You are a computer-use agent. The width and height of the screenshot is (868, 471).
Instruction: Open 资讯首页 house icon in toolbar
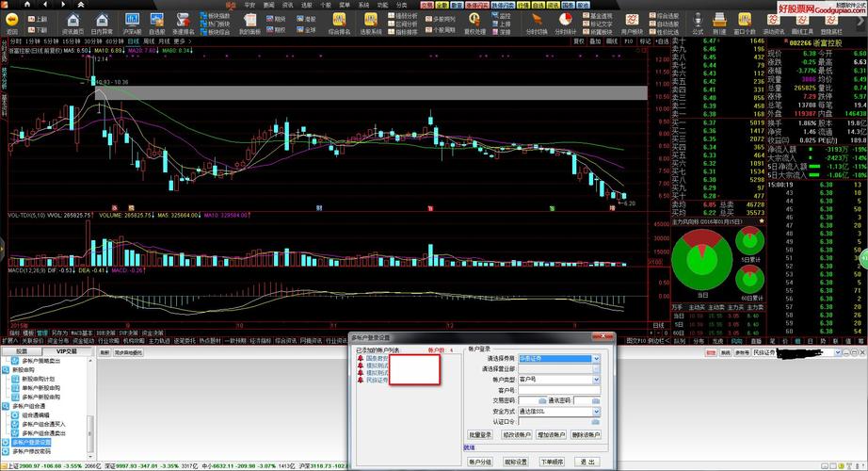point(73,21)
